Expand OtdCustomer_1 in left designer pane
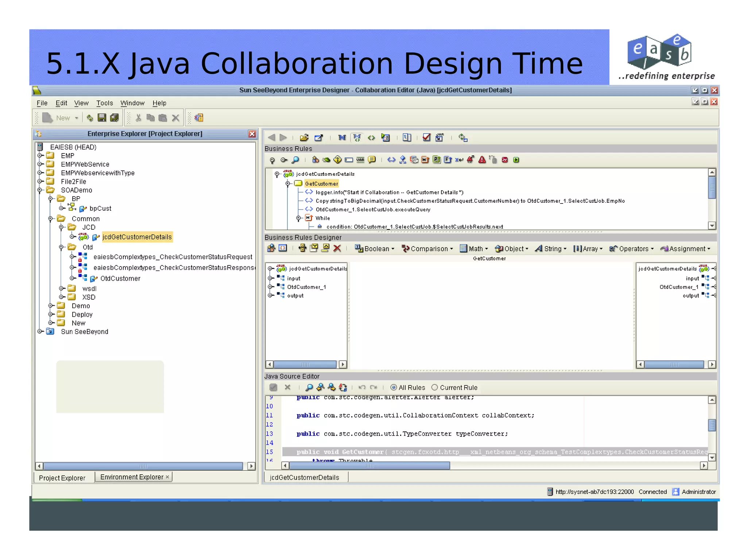Image resolution: width=747 pixels, height=560 pixels. pos(270,287)
